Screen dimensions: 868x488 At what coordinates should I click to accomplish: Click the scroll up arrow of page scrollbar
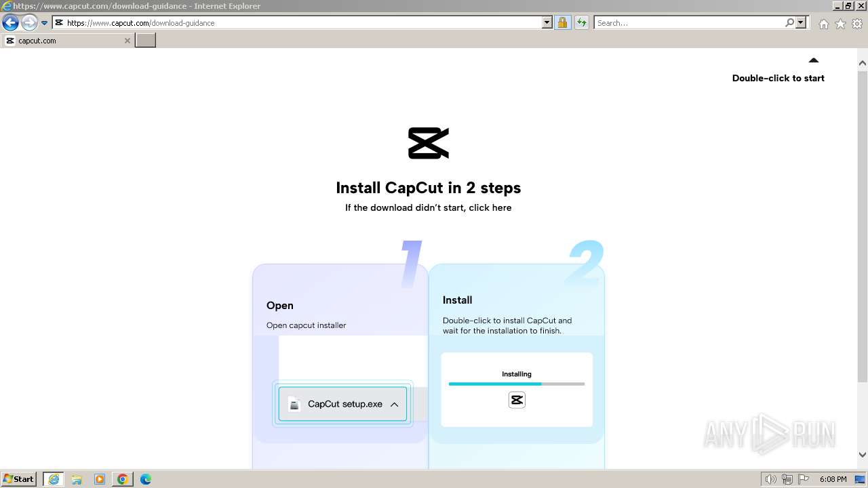[x=863, y=63]
